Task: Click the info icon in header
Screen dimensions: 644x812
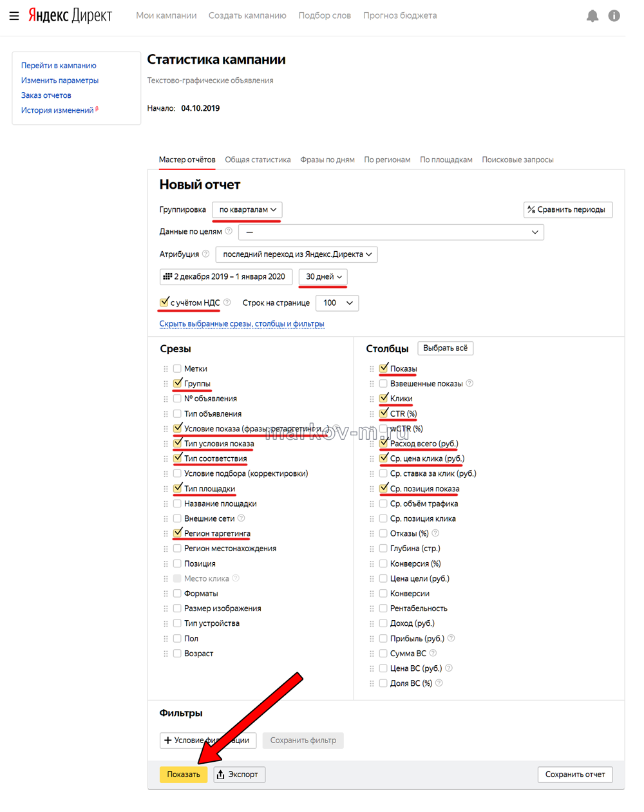Action: [614, 16]
